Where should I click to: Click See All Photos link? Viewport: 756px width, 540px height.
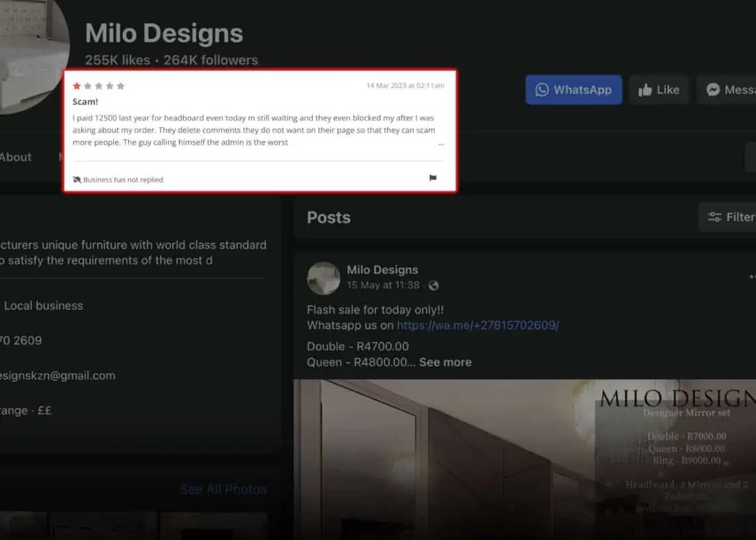coord(223,490)
